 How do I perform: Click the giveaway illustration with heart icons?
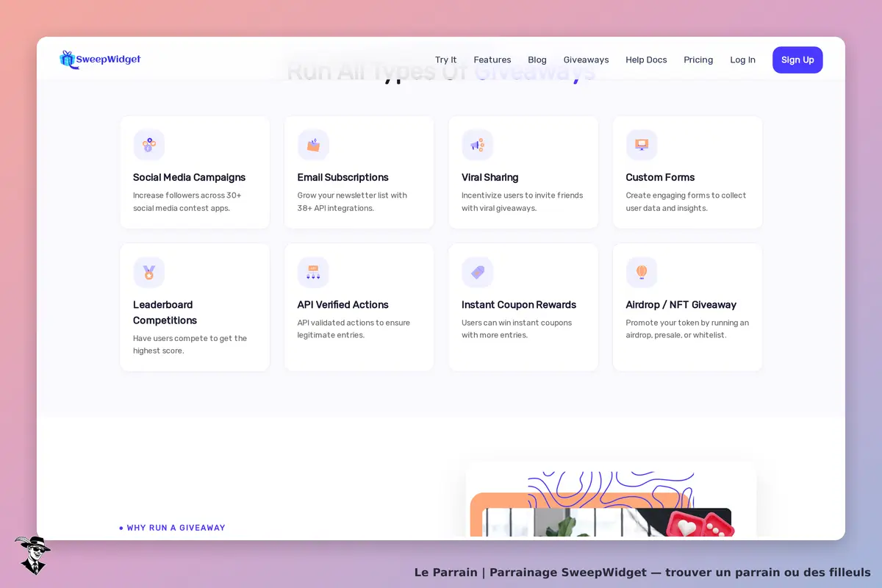tap(610, 501)
